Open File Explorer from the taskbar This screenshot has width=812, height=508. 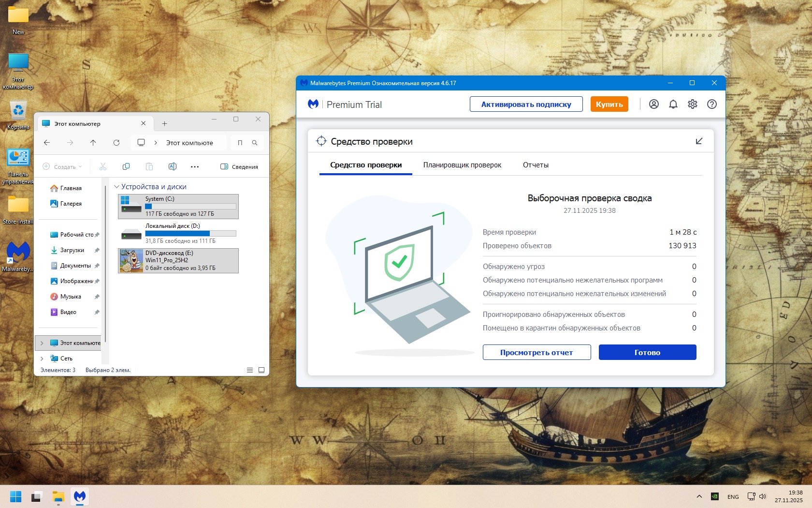(58, 496)
